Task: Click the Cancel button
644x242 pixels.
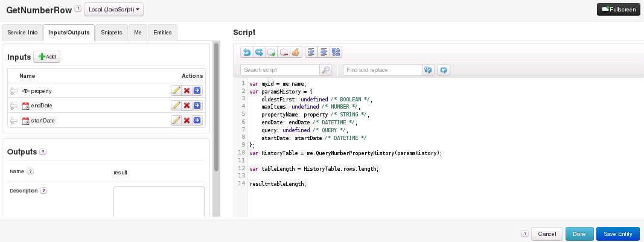Action: [x=547, y=234]
